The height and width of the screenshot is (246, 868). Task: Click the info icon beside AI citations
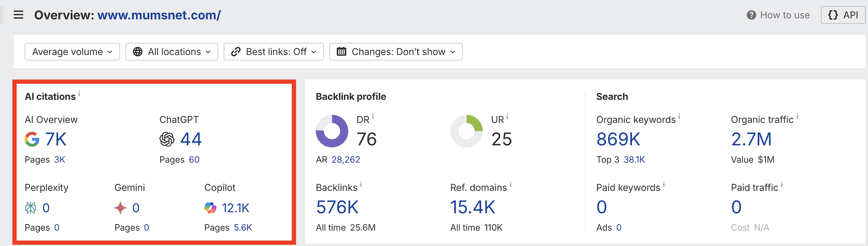[x=79, y=93]
